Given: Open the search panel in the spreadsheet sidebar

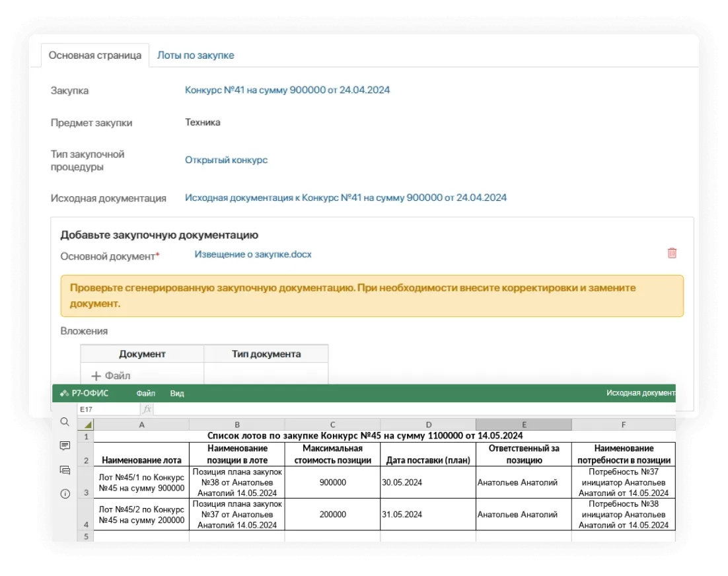Looking at the screenshot, I should [65, 422].
